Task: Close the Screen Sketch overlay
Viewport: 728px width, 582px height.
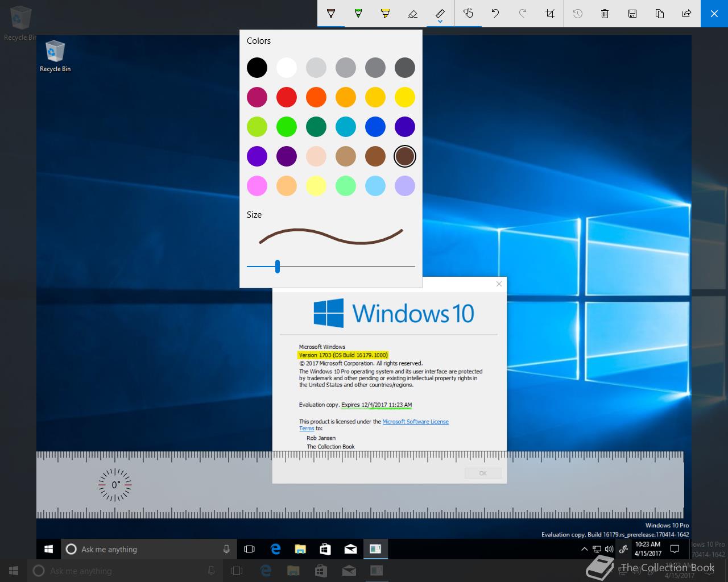Action: [x=714, y=14]
